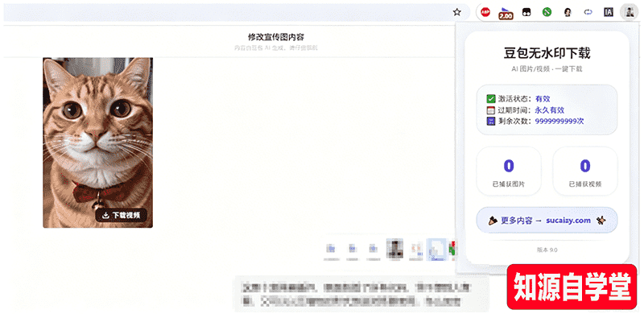Open the more content sucaisy.com link
Image resolution: width=644 pixels, height=318 pixels.
point(547,221)
